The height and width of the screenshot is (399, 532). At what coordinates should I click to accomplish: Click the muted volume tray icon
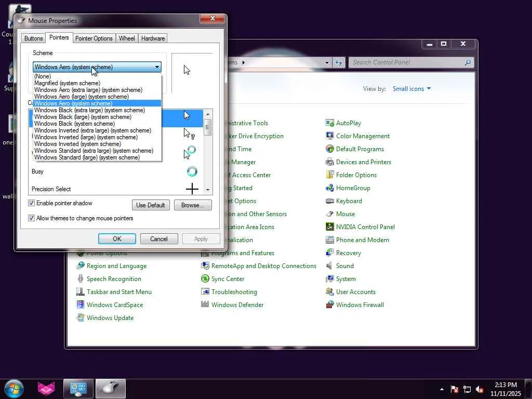click(x=480, y=390)
